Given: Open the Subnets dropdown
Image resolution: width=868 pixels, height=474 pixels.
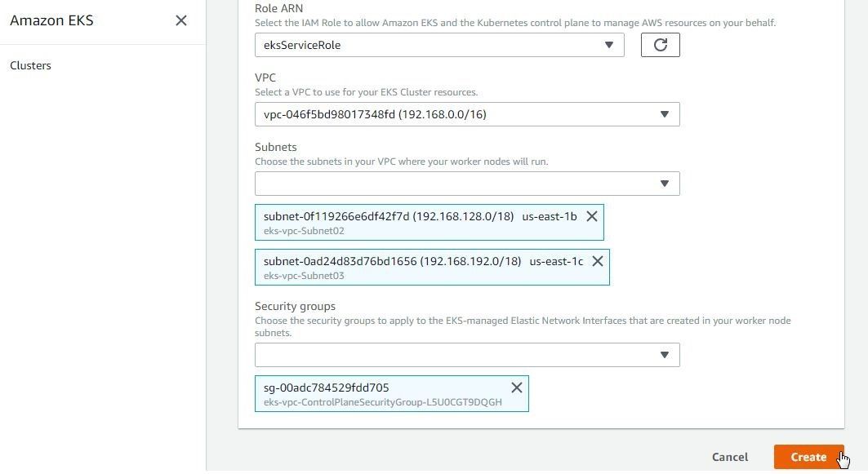Looking at the screenshot, I should pos(467,184).
